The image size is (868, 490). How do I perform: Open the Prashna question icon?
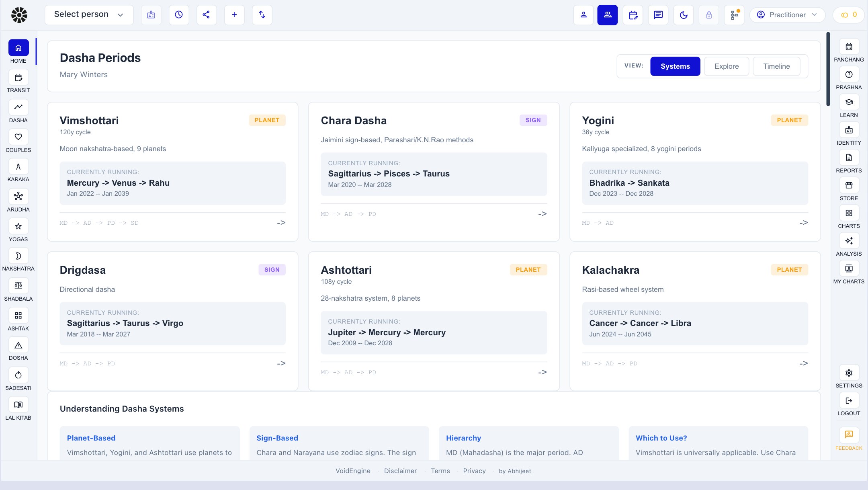tap(849, 74)
